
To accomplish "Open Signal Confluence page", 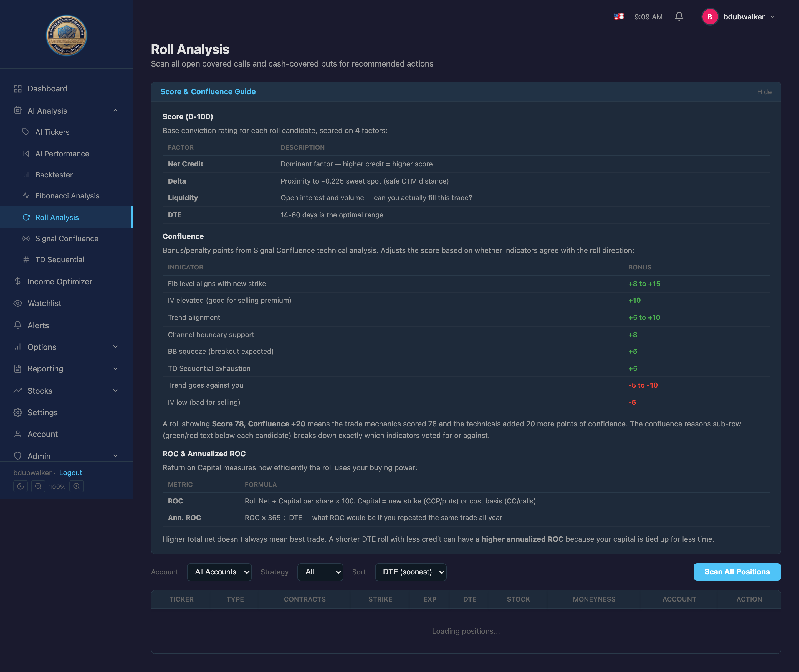I will [x=66, y=238].
